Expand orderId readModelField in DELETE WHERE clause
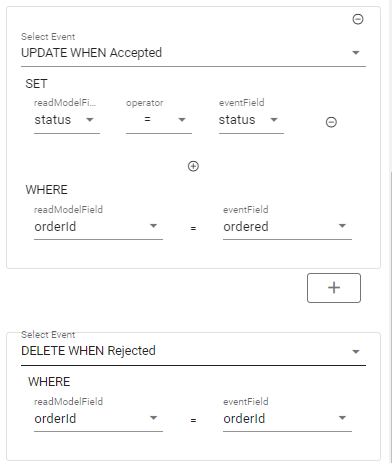Screen dimensions: 392x463 pyautogui.click(x=98, y=419)
